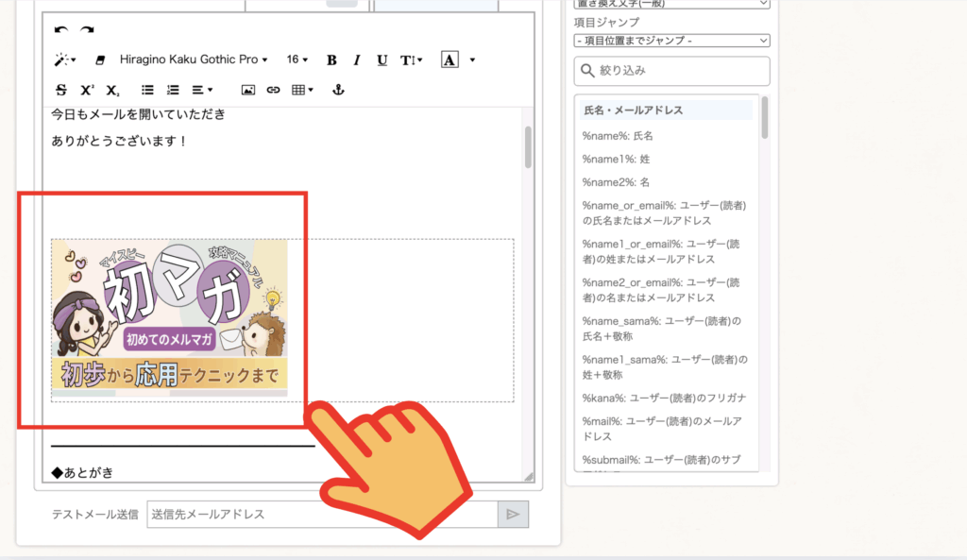This screenshot has width=967, height=560.
Task: Insert an image with picture icon
Action: [248, 90]
